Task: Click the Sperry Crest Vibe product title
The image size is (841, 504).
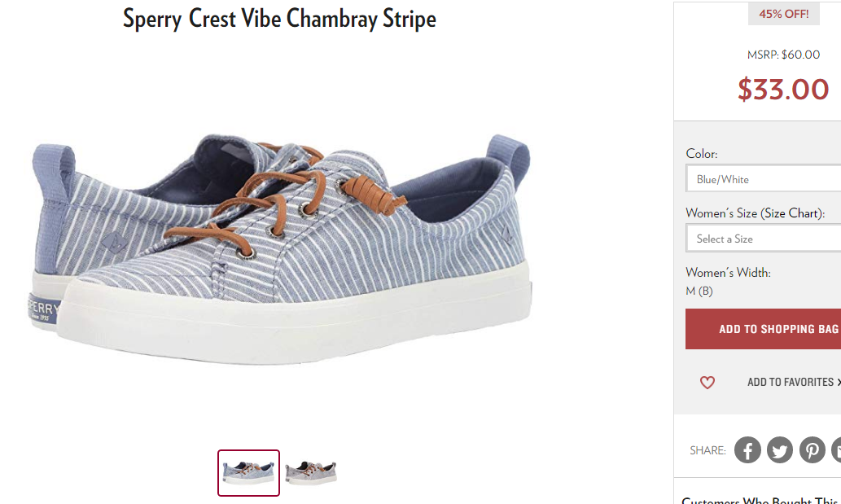Action: (279, 19)
